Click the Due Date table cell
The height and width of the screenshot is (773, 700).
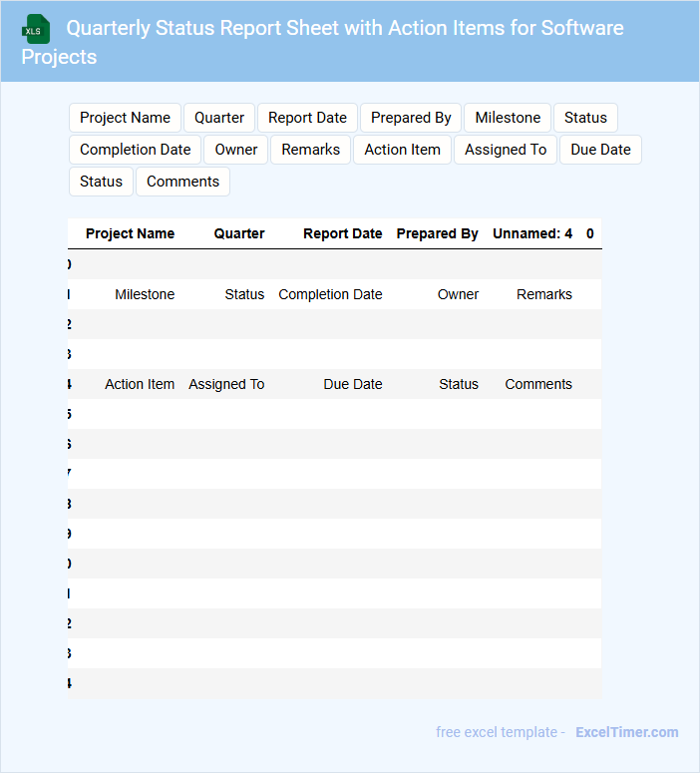[353, 384]
